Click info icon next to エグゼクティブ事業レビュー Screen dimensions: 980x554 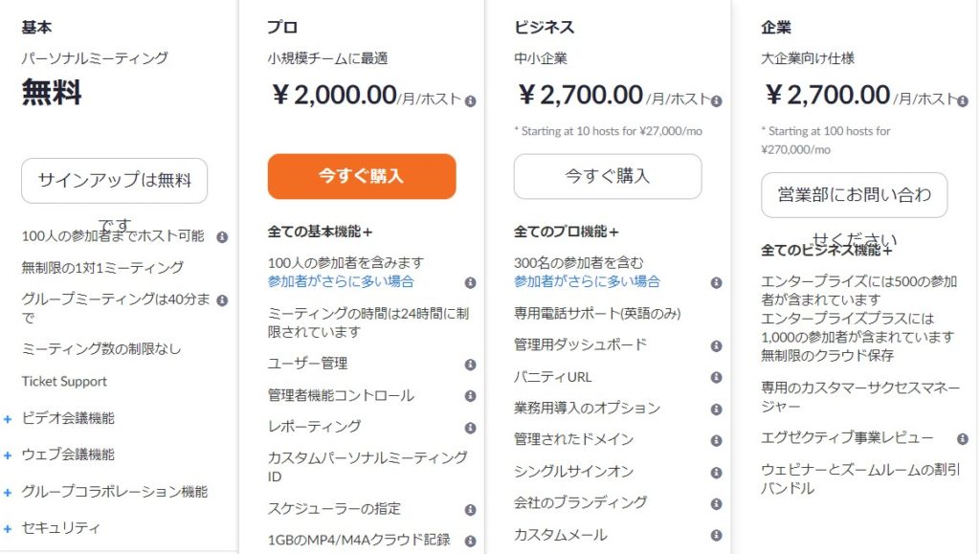coord(962,438)
